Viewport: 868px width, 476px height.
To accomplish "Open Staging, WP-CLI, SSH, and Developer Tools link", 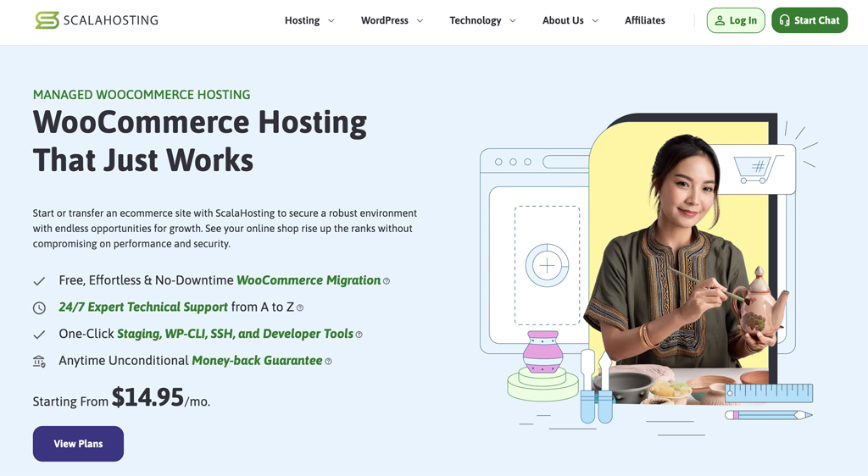I will 236,334.
